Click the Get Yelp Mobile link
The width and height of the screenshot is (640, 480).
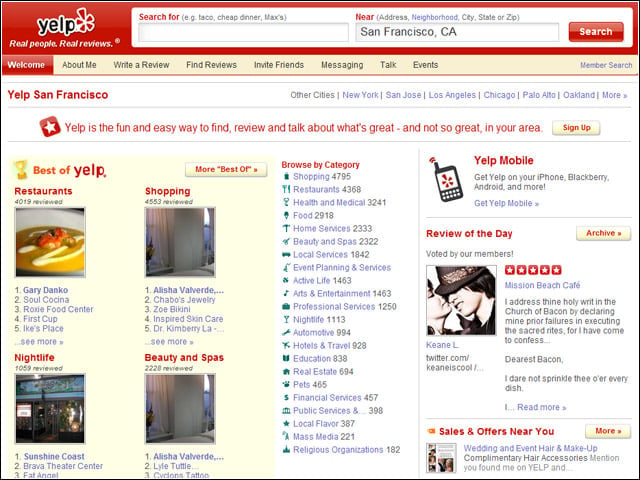tap(507, 203)
